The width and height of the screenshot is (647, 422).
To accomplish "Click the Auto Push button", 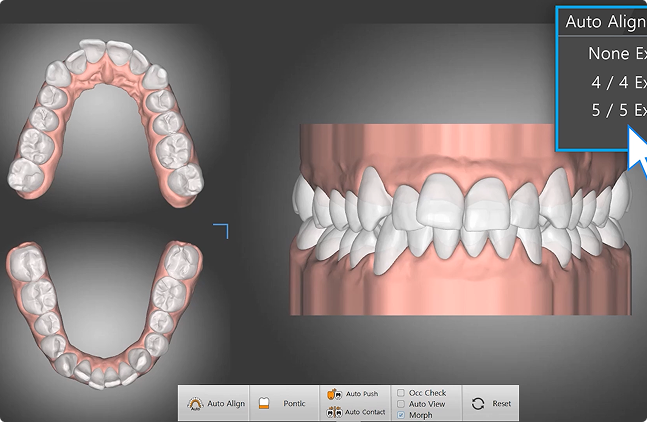I will click(x=355, y=394).
